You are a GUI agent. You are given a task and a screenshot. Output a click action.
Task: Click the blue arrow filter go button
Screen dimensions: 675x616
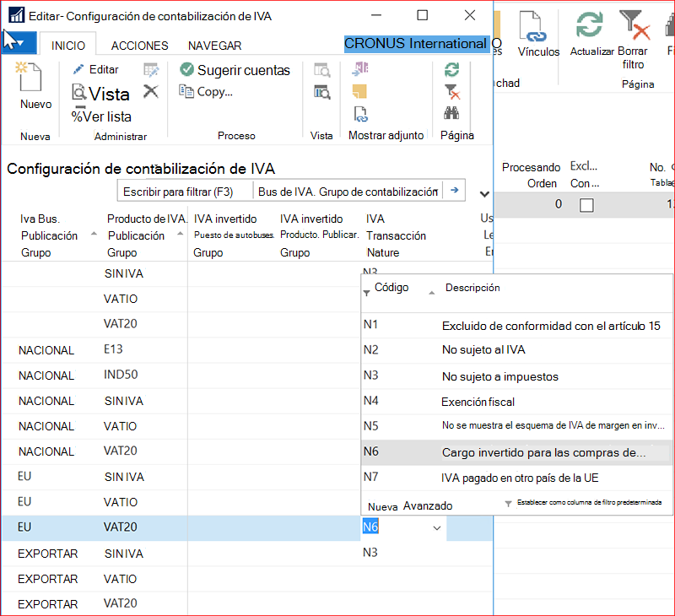[454, 190]
